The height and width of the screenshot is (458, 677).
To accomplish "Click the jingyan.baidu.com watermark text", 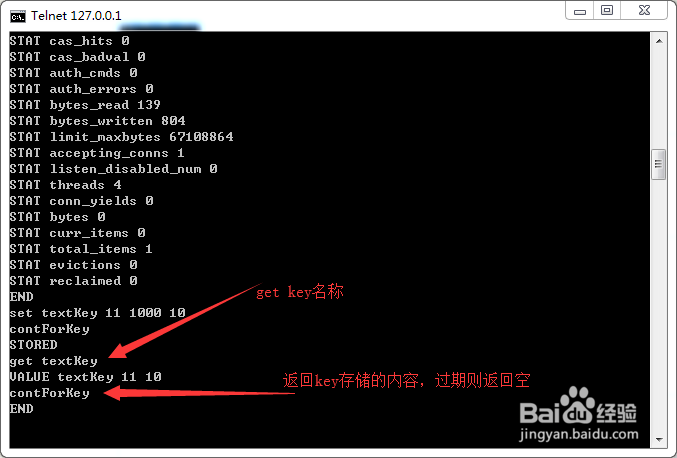I will pos(579,434).
